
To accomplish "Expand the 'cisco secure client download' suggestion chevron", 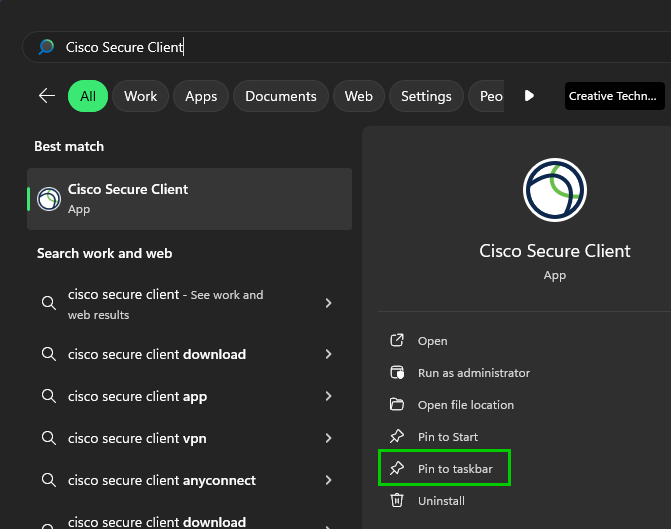I will point(329,354).
